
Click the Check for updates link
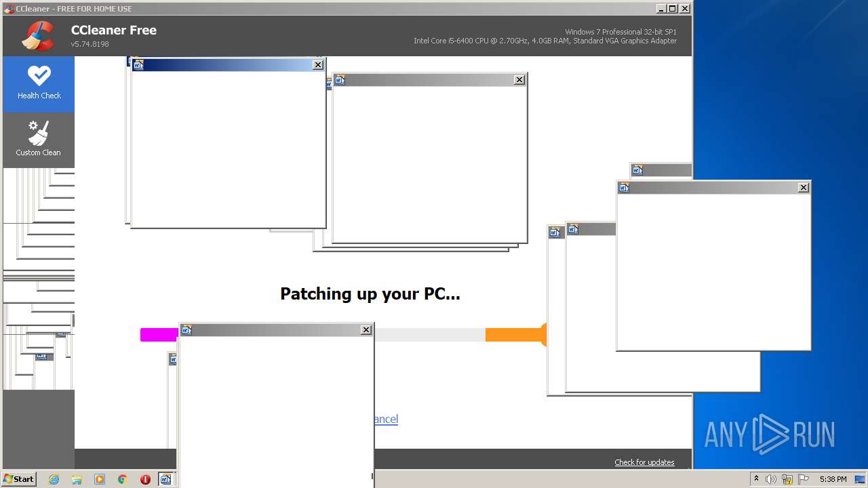(x=644, y=462)
